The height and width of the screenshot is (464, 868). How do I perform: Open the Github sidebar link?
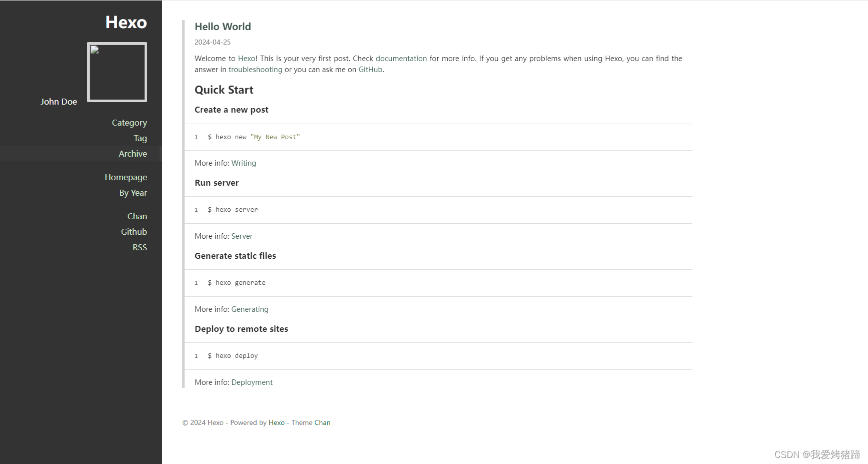(134, 232)
